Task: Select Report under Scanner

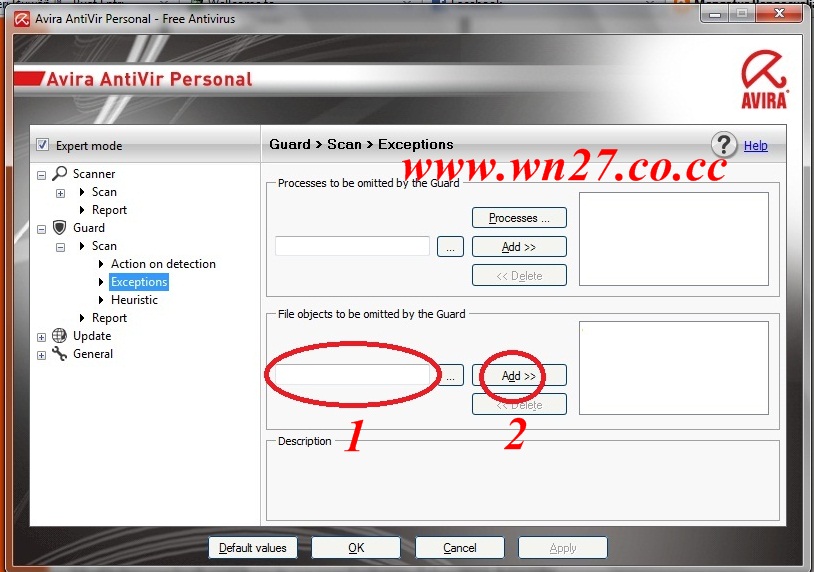Action: pos(109,210)
